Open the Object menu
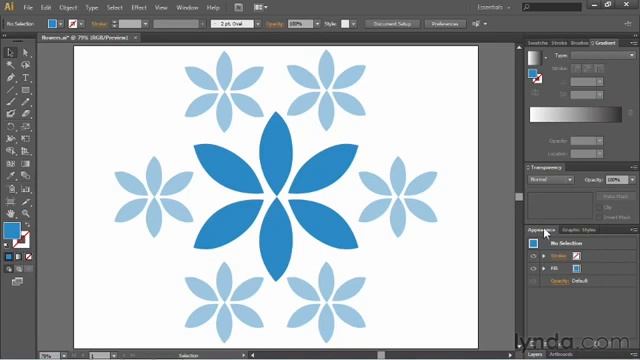The height and width of the screenshot is (360, 640). 68,7
